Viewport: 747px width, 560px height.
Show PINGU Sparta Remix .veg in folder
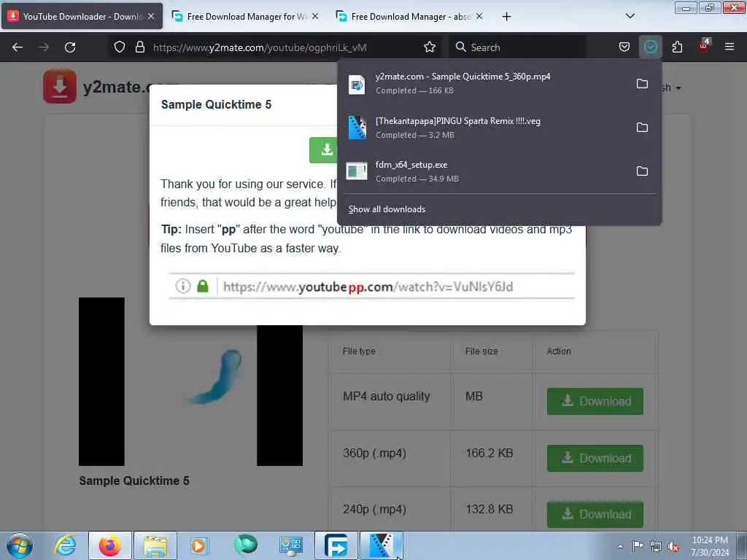pos(642,128)
